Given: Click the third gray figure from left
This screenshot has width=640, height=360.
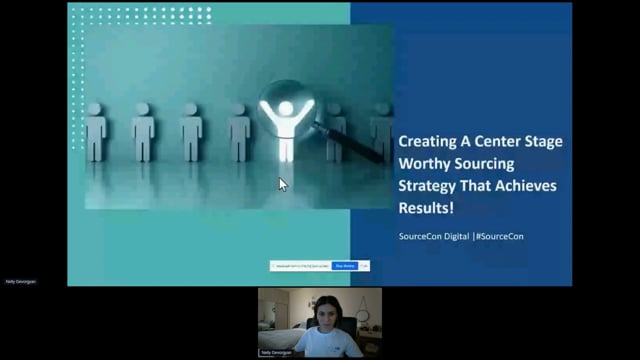Looking at the screenshot, I should [x=191, y=132].
